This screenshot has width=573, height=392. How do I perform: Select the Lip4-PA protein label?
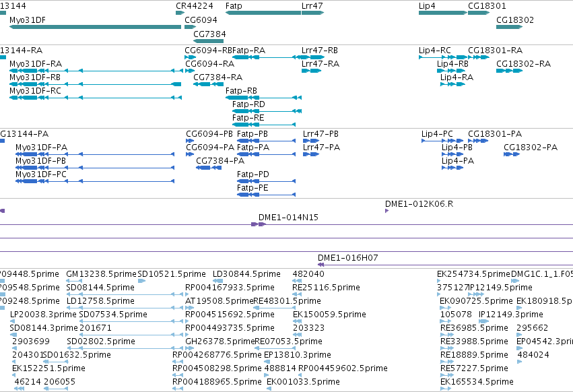tap(458, 161)
